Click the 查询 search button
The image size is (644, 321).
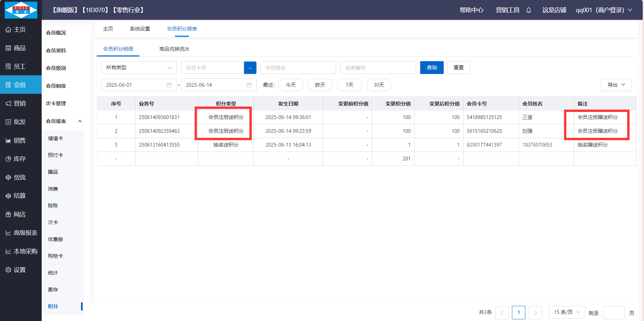click(432, 68)
